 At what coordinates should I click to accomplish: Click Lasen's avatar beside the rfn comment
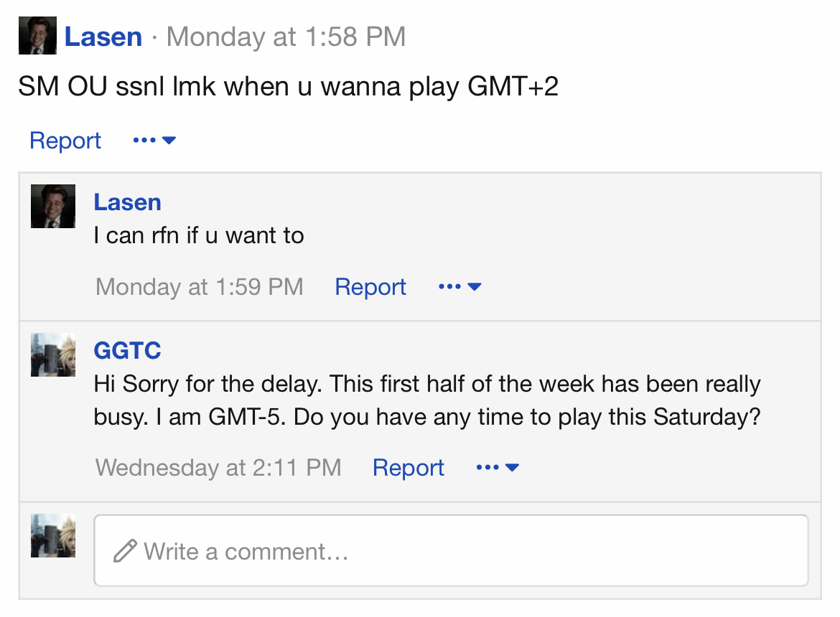point(53,207)
